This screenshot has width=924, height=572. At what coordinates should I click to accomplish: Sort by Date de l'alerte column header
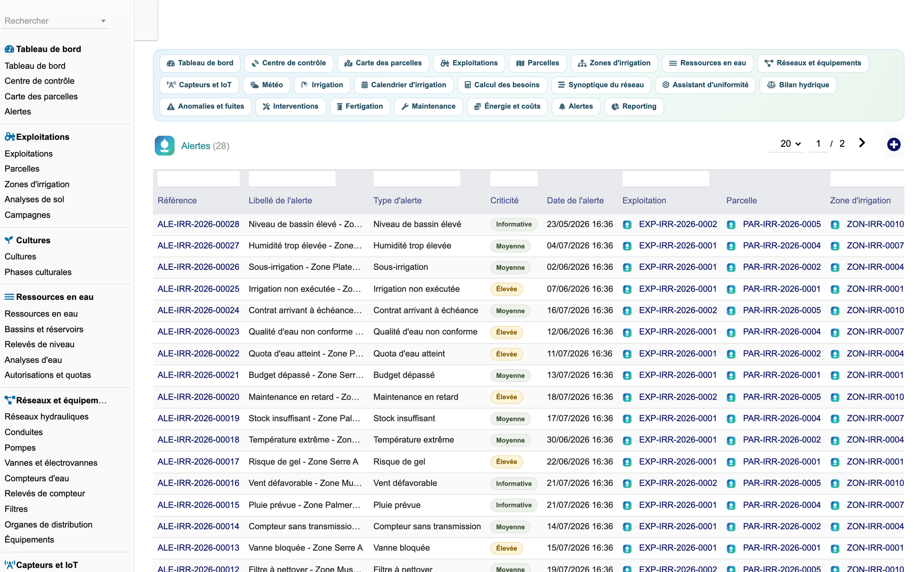pyautogui.click(x=575, y=200)
